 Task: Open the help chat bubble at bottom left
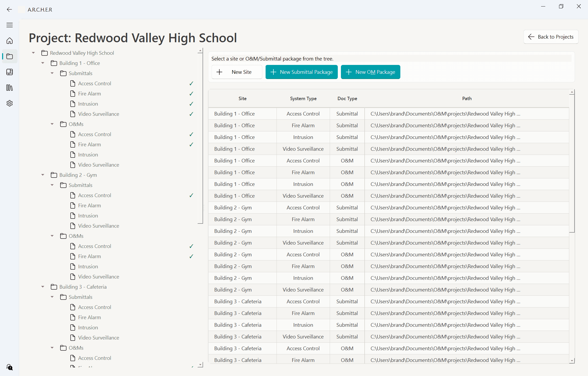coord(9,367)
